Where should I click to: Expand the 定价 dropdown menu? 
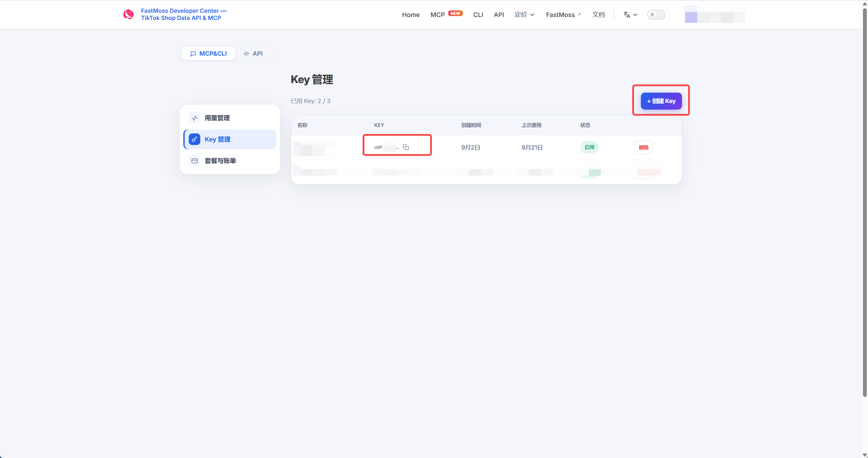point(524,15)
